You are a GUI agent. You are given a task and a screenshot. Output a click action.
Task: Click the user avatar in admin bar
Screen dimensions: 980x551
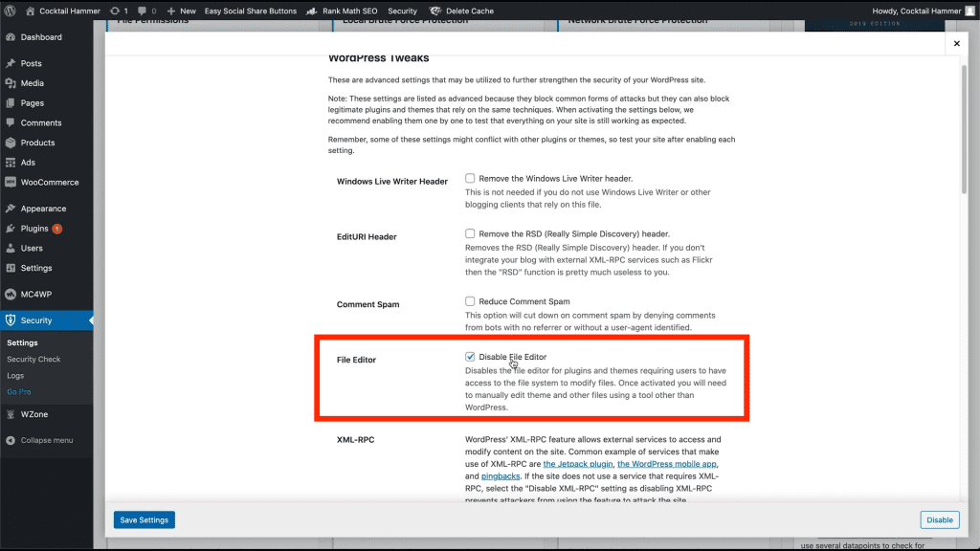[x=969, y=11]
